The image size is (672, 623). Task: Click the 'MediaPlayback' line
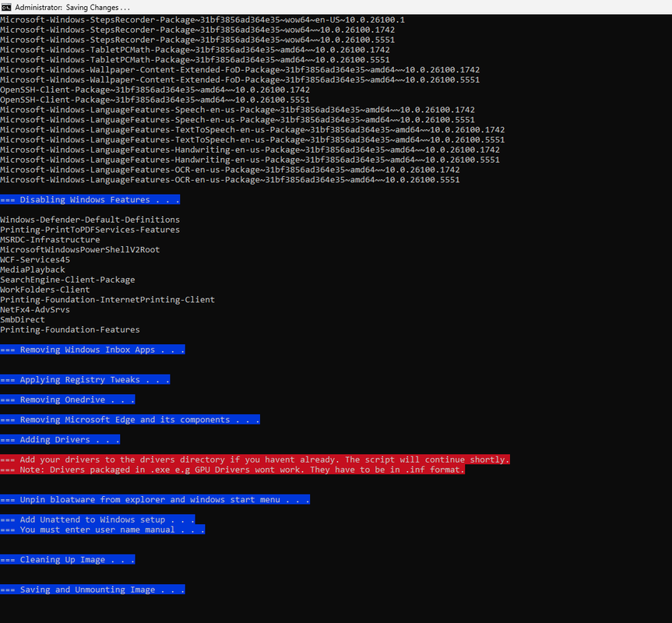[33, 269]
